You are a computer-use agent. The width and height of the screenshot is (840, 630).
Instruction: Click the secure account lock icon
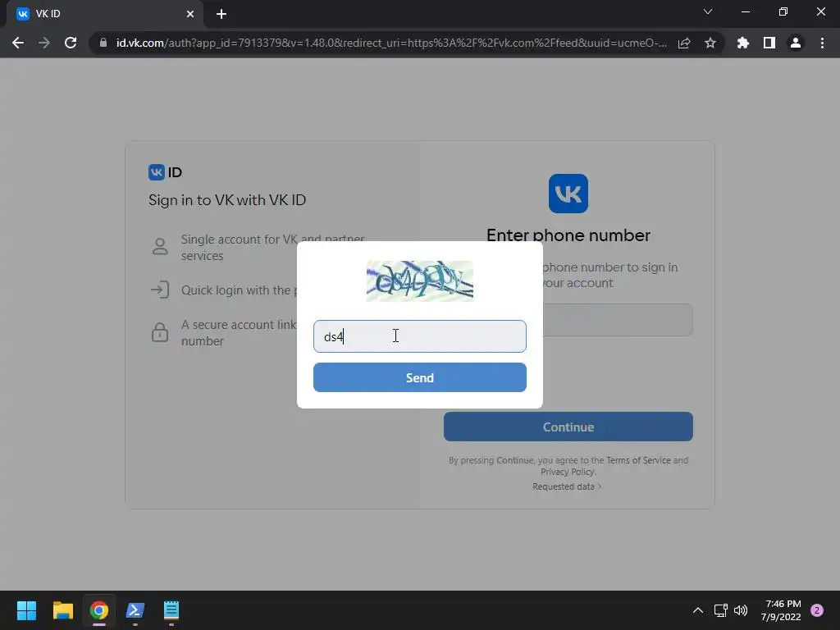[160, 332]
